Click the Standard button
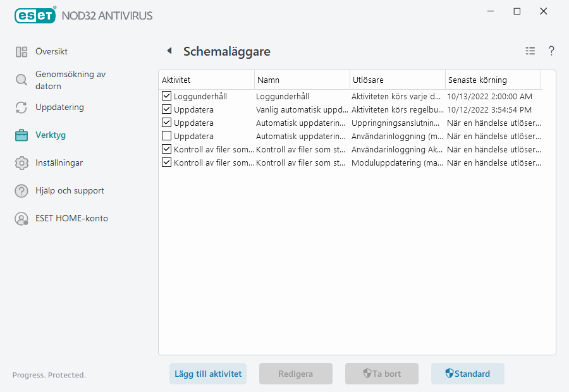569x392 pixels. (x=468, y=374)
